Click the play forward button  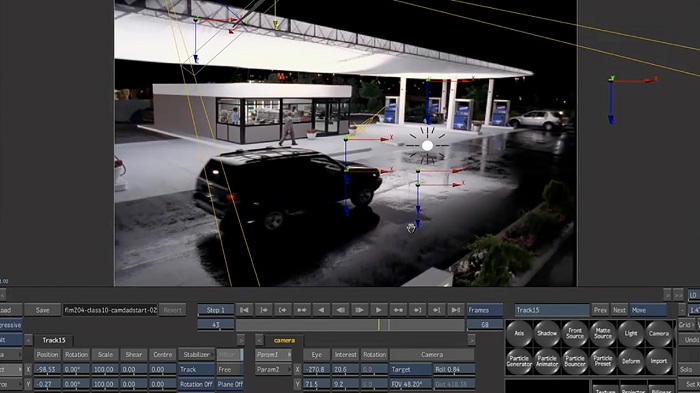tap(379, 310)
